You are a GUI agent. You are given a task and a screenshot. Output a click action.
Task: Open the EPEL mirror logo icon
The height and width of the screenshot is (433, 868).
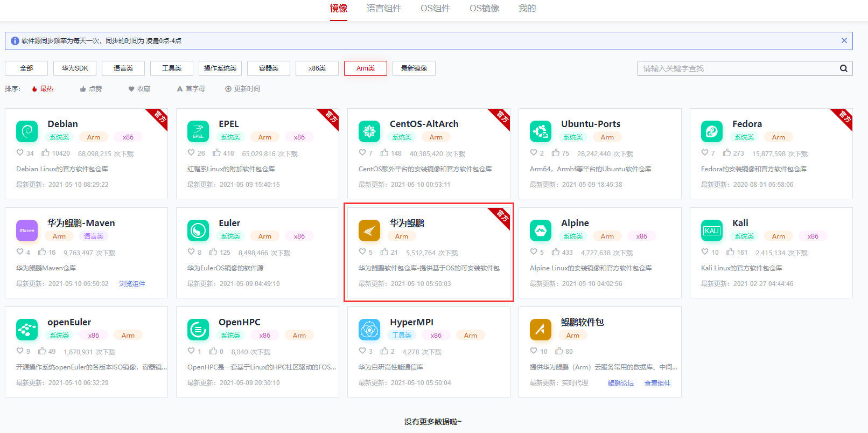coord(198,131)
